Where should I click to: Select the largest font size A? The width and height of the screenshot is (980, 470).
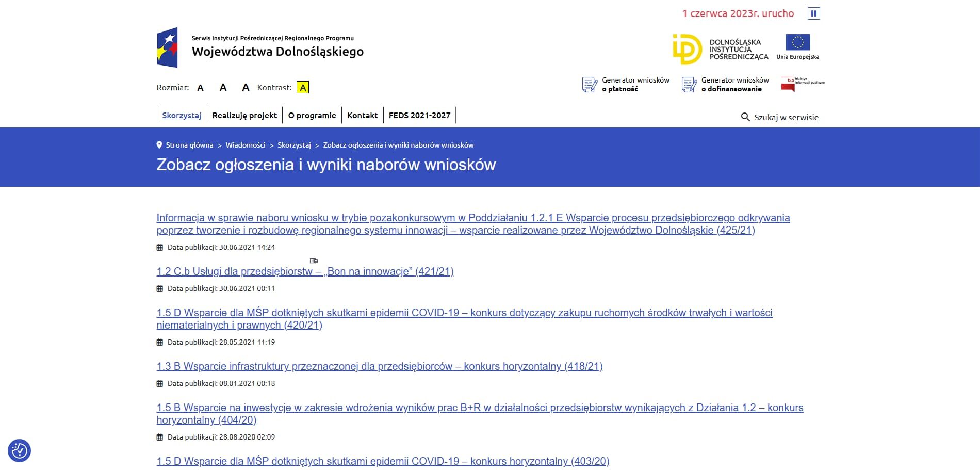(x=246, y=88)
